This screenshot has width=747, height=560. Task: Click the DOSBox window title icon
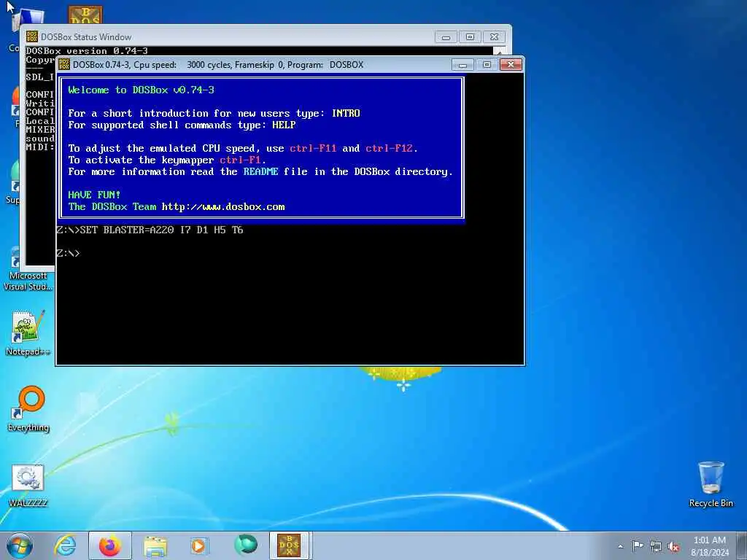(64, 64)
